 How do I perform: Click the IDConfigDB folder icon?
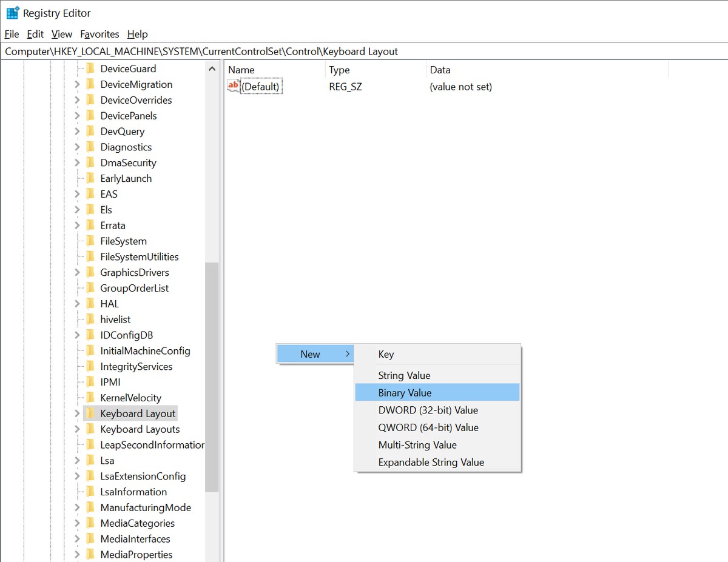click(x=90, y=335)
